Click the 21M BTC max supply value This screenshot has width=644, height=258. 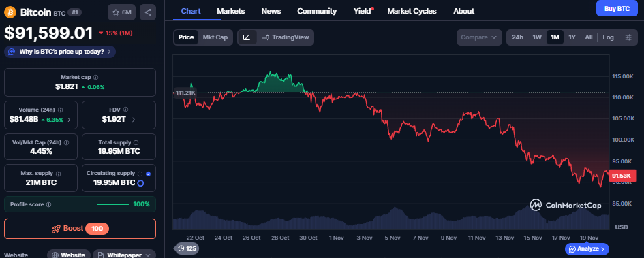point(41,182)
